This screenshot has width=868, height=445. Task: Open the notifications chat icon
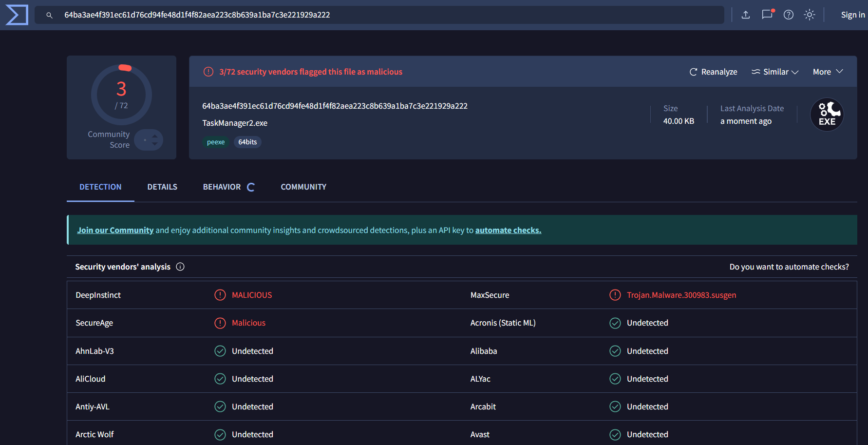point(767,14)
